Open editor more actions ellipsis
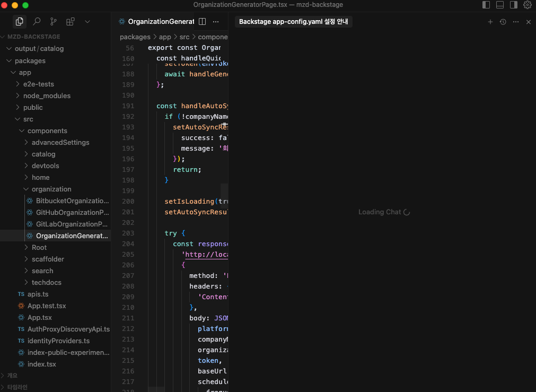The height and width of the screenshot is (392, 536). 216,22
